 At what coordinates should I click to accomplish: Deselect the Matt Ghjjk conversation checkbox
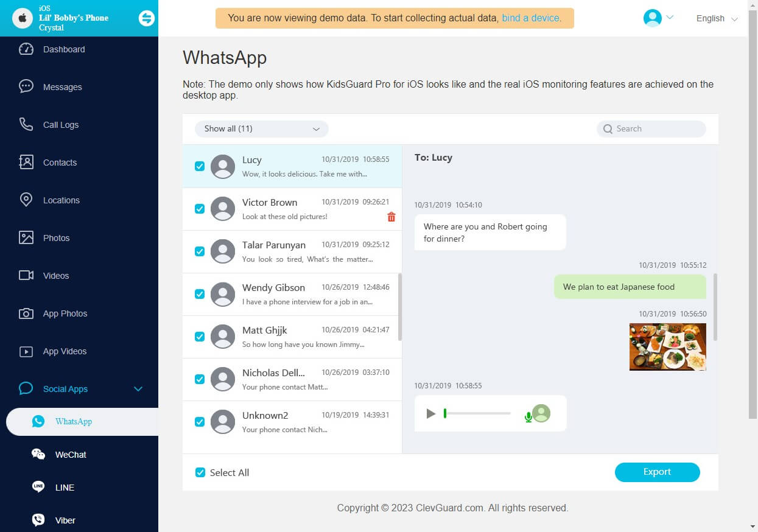click(x=200, y=337)
